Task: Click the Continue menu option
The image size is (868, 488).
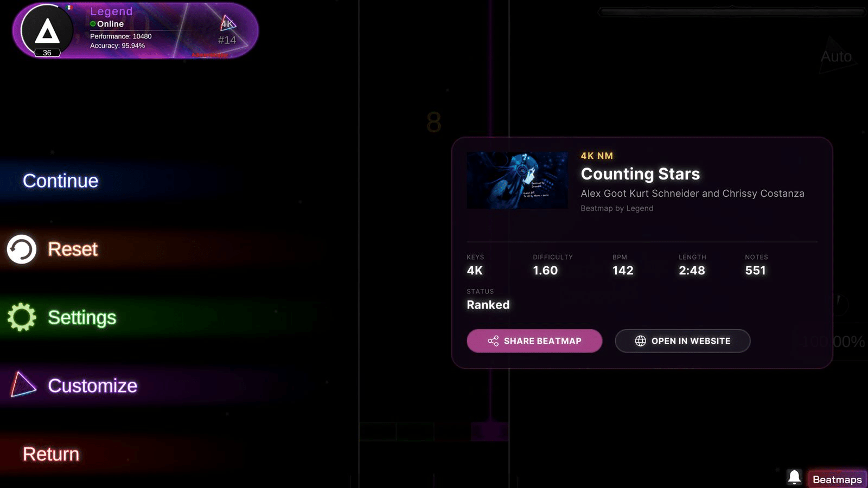Action: [60, 181]
